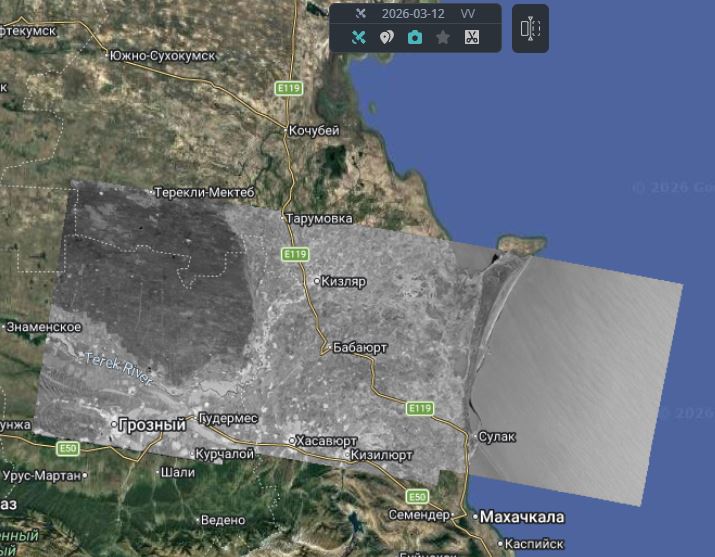This screenshot has width=715, height=557.
Task: Click the 2026-03-12 acquisition date
Action: tap(412, 14)
